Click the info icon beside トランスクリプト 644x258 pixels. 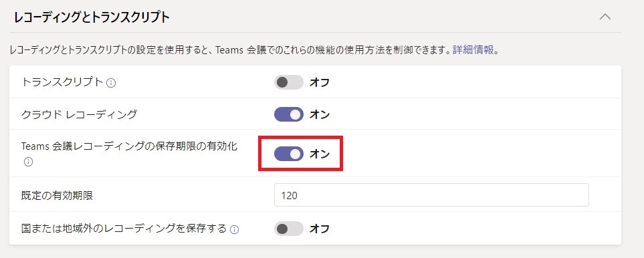(x=111, y=83)
